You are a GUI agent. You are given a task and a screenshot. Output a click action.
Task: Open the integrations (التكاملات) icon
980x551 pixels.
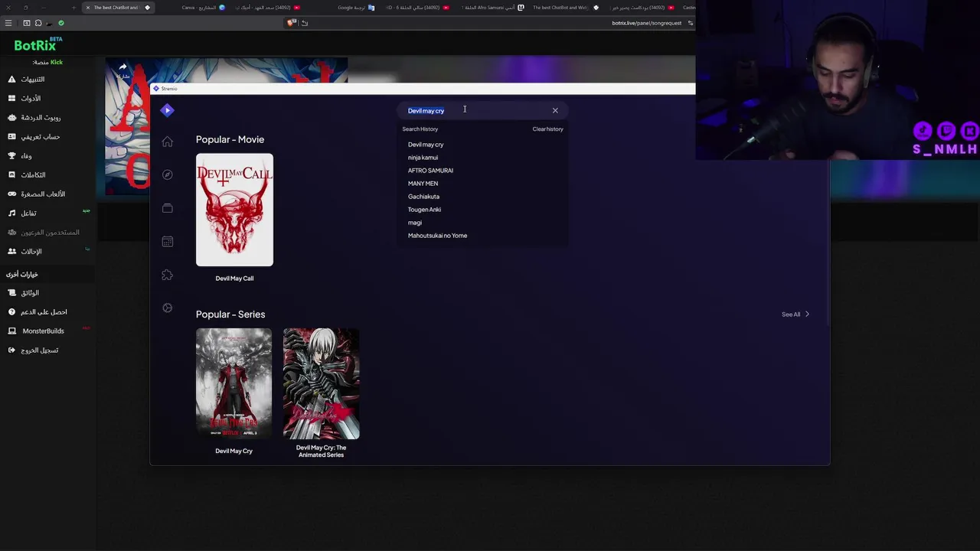coord(11,174)
